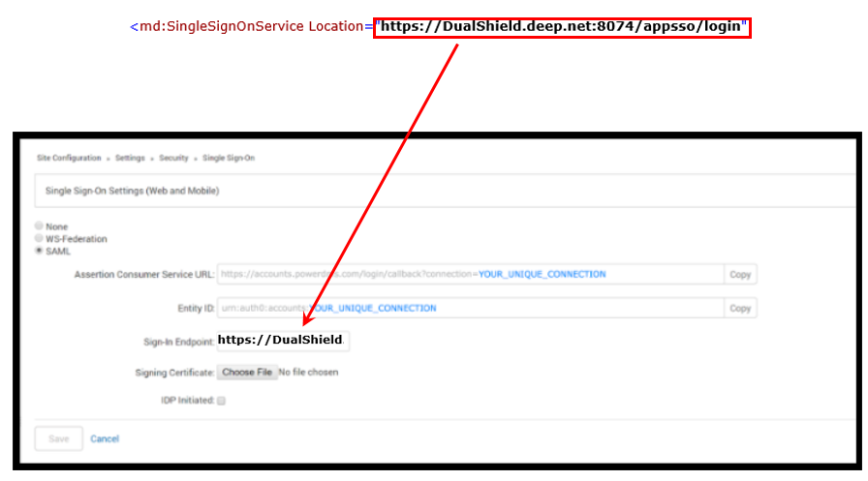Click the Entity ID text field
This screenshot has width=868, height=481.
tap(471, 308)
